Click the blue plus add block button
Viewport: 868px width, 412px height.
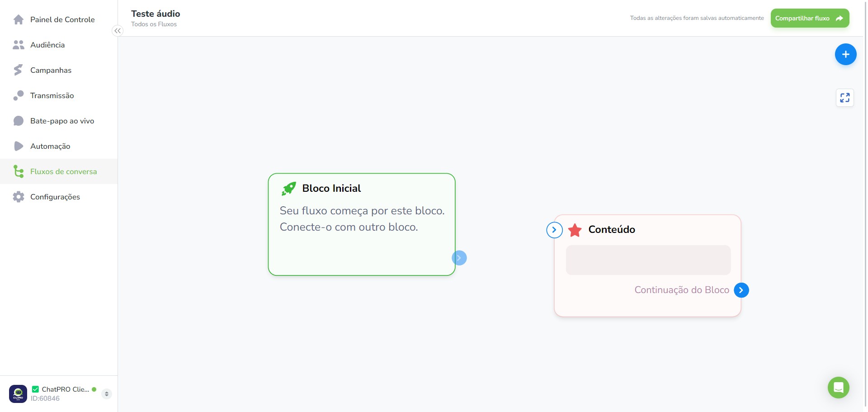tap(845, 54)
